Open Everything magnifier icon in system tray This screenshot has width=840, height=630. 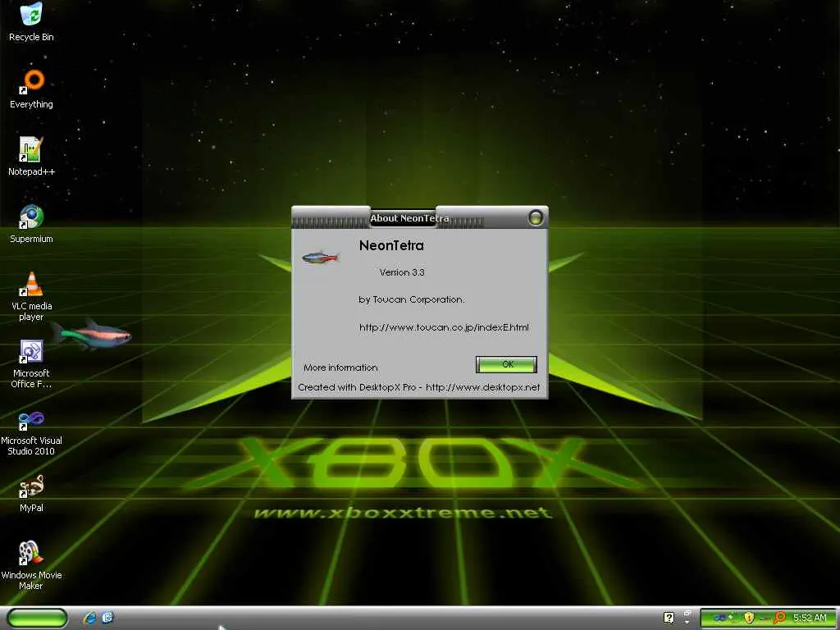[x=779, y=617]
